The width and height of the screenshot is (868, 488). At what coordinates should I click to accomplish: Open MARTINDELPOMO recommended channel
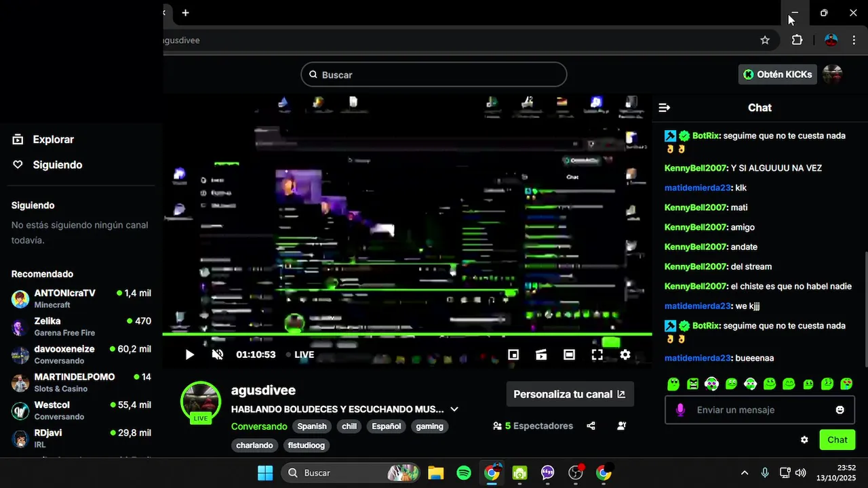(81, 382)
